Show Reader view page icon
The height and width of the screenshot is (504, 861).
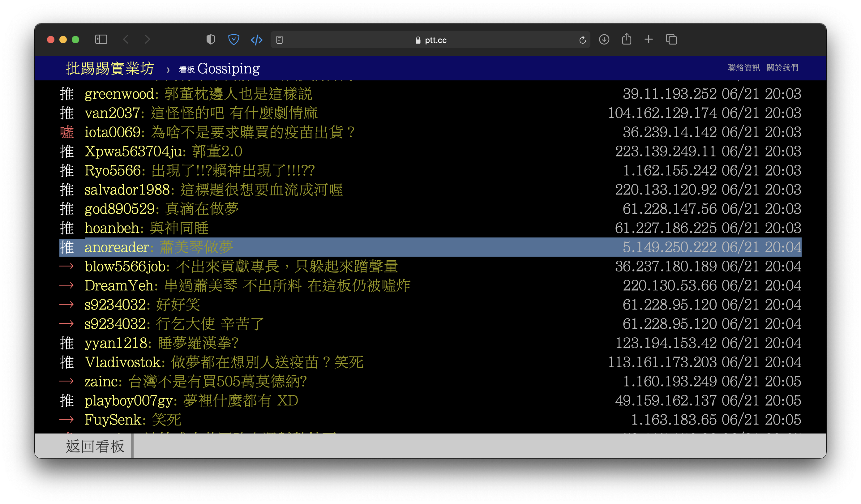click(280, 40)
